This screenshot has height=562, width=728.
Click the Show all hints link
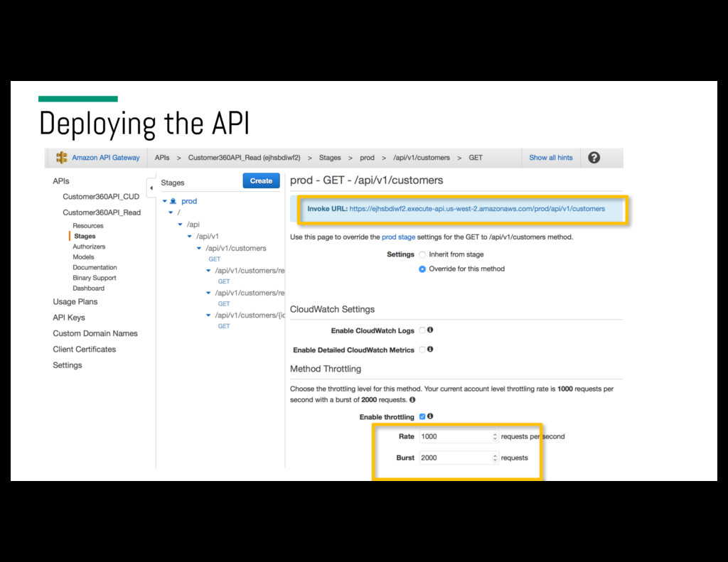(x=551, y=158)
